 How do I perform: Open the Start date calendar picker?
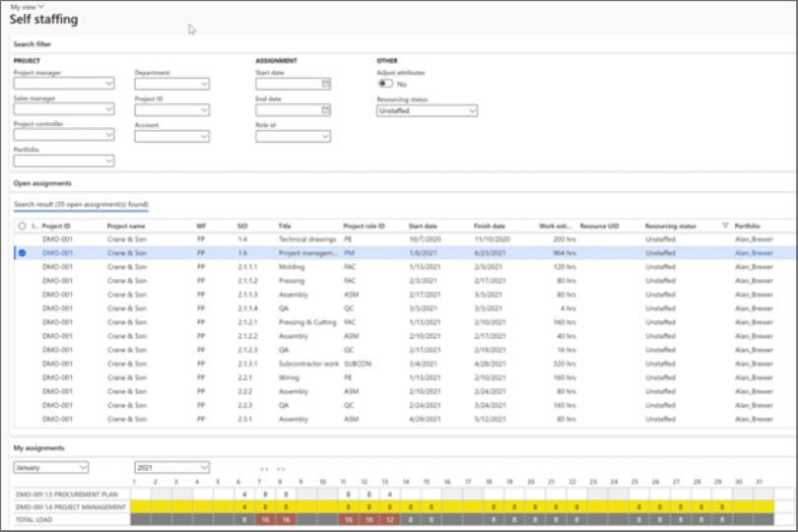(x=326, y=85)
